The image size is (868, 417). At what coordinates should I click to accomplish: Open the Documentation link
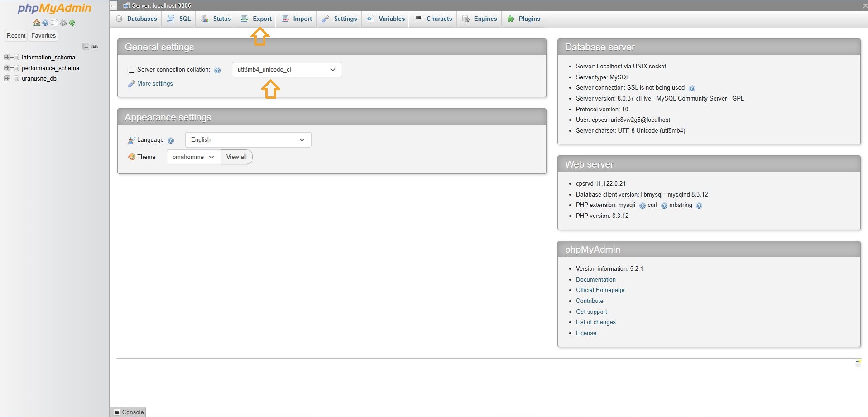(x=595, y=280)
